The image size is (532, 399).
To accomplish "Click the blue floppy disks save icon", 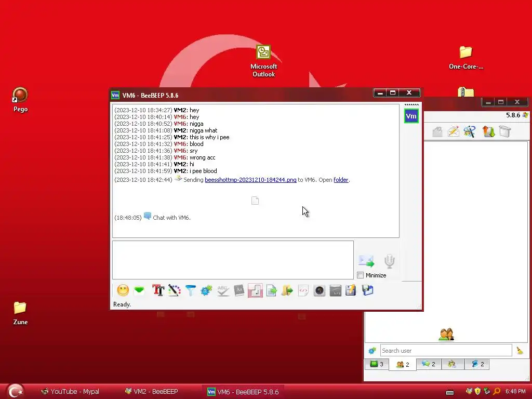I will (367, 290).
